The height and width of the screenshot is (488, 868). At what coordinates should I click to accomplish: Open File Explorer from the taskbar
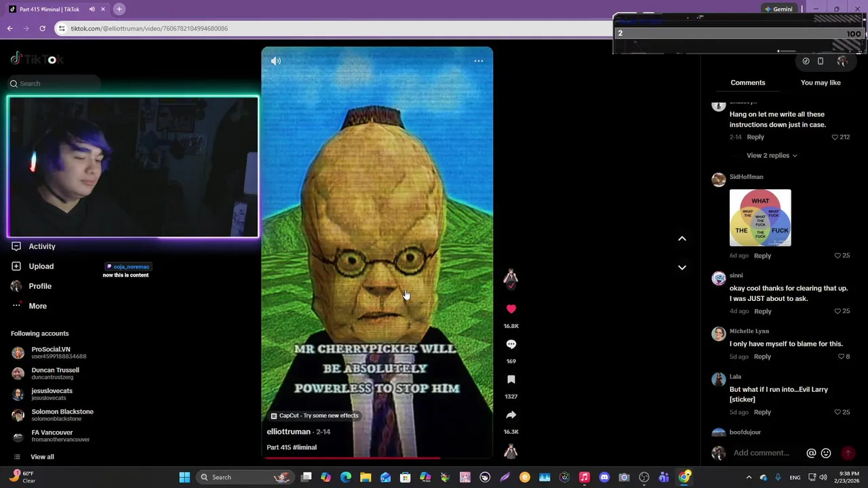[366, 477]
